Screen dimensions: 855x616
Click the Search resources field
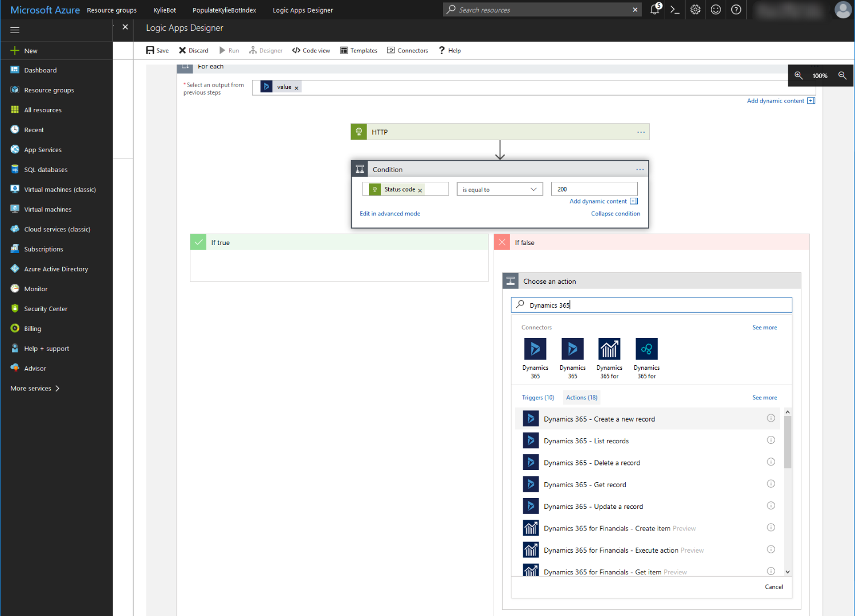pyautogui.click(x=541, y=10)
